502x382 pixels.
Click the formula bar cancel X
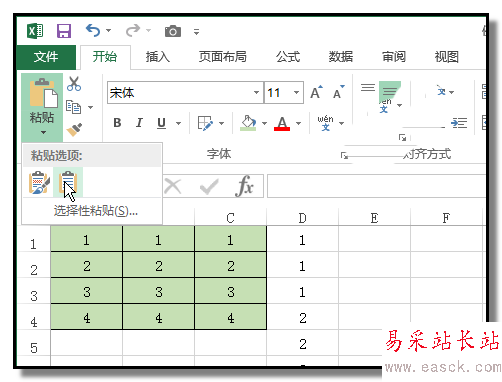(173, 186)
